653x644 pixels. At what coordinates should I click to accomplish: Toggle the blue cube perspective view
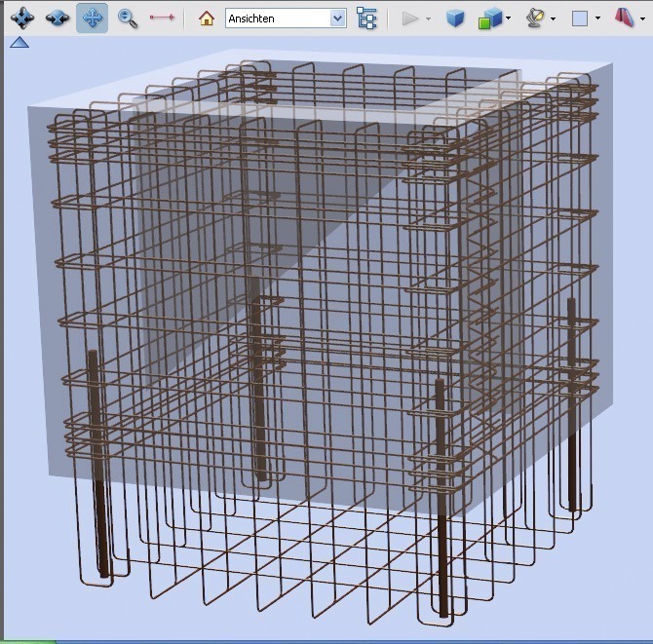click(x=455, y=19)
